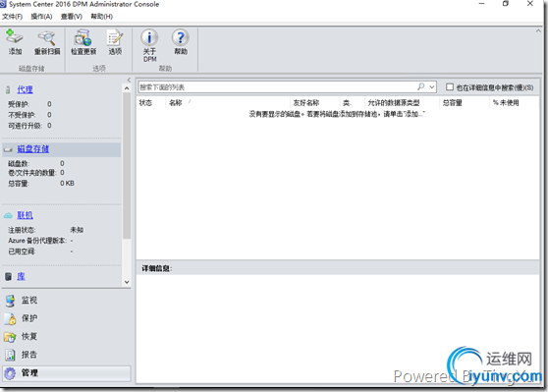
Task: Sort by the 总容量 column header
Action: pyautogui.click(x=452, y=103)
